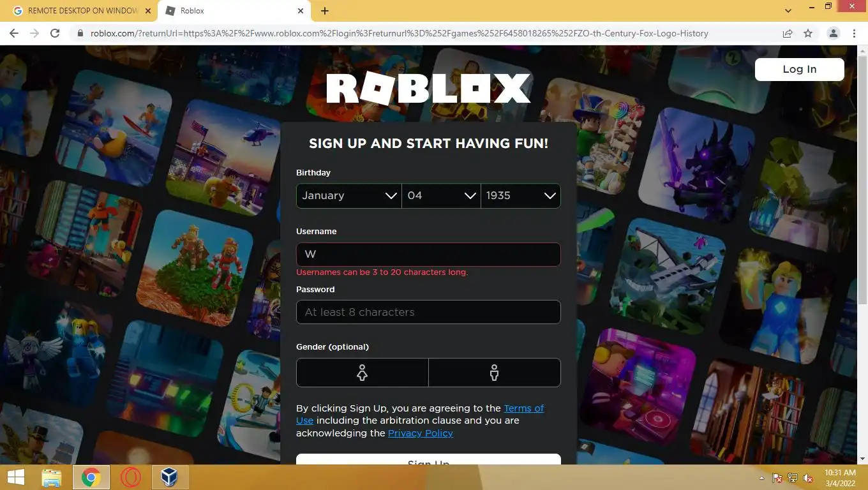Open birthday year dropdown

pyautogui.click(x=521, y=196)
